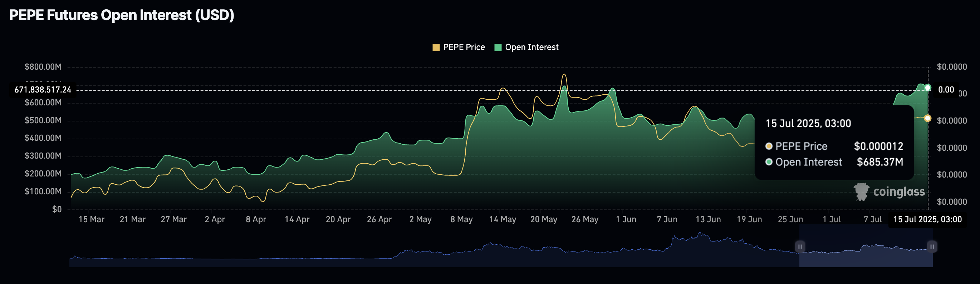Click the 14 May date label
Viewport: 980px width, 284px height.
click(x=503, y=219)
